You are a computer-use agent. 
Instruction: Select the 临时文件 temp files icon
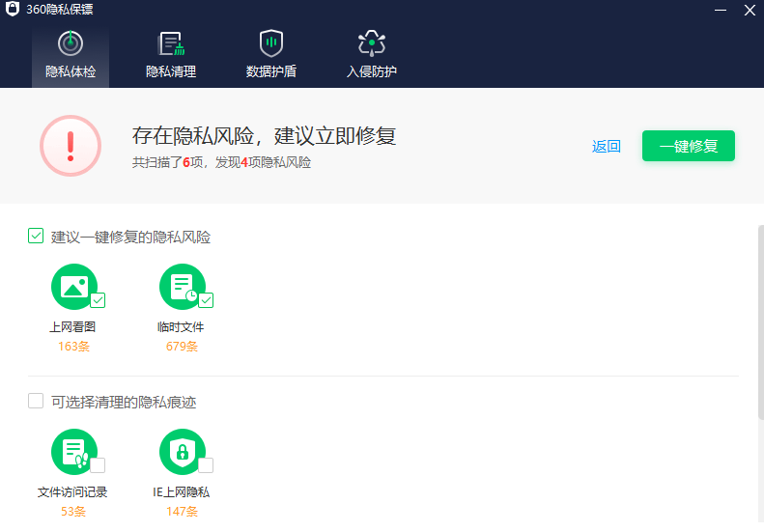tap(183, 287)
